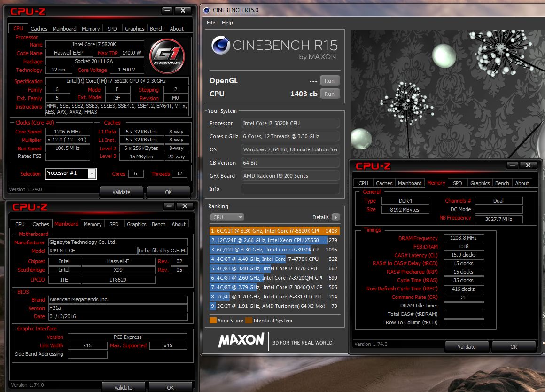
Task: Open Bench tab in top-left CPU-Z window
Action: coord(157,29)
